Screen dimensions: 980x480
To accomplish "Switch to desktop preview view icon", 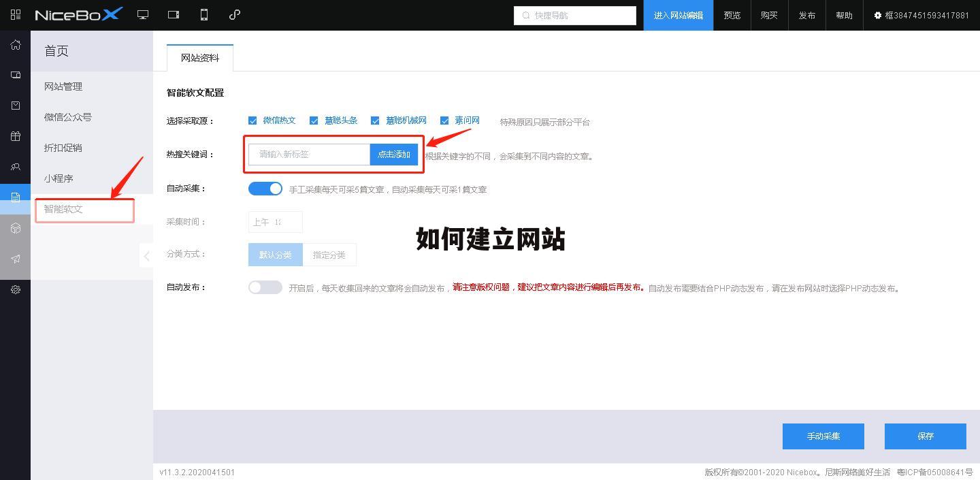I will click(143, 14).
